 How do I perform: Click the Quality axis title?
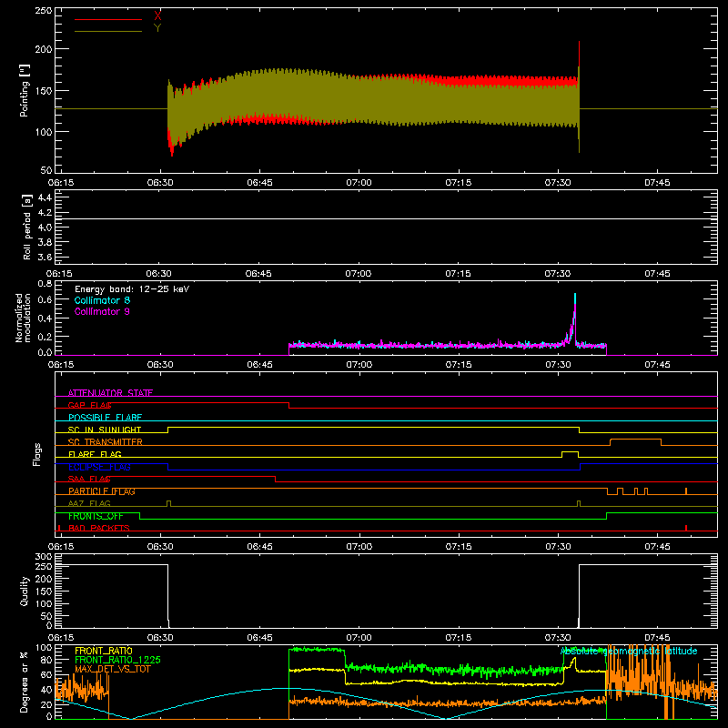click(25, 591)
